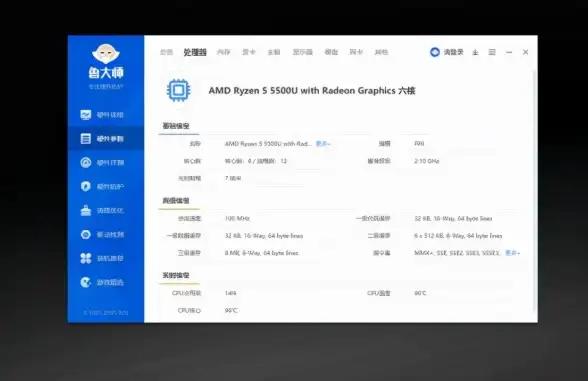
Task: Click the 请登录 login link
Action: point(454,52)
